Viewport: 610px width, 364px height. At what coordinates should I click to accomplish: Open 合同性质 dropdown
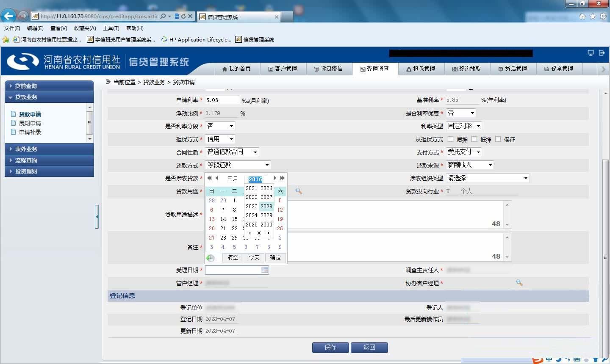(232, 152)
